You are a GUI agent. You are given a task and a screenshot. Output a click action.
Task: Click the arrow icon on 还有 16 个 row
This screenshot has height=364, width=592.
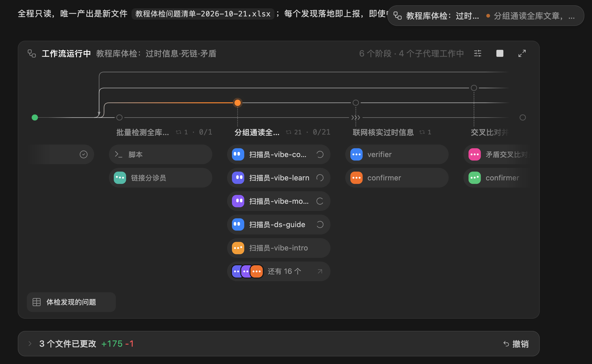[320, 271]
